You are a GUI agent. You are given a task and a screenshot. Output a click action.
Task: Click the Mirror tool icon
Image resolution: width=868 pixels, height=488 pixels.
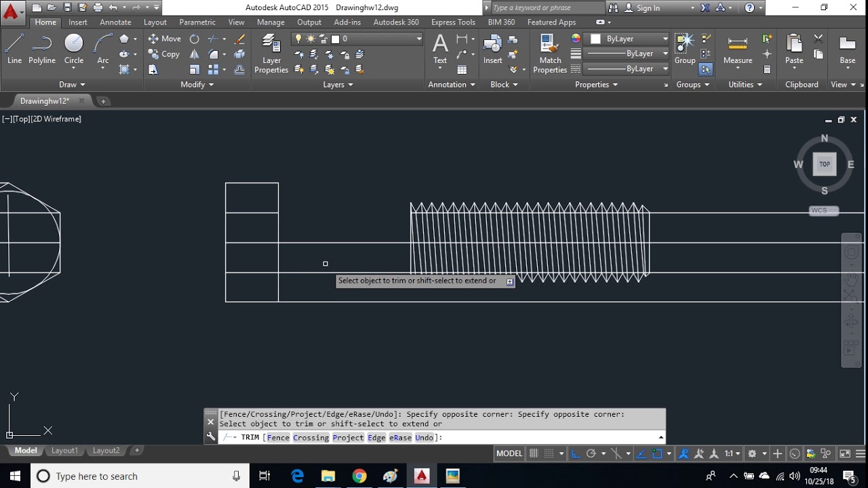tap(195, 54)
